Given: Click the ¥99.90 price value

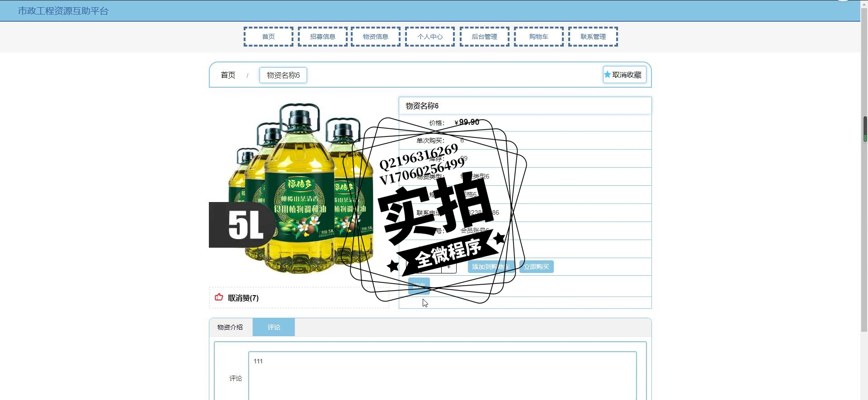Looking at the screenshot, I should [467, 122].
